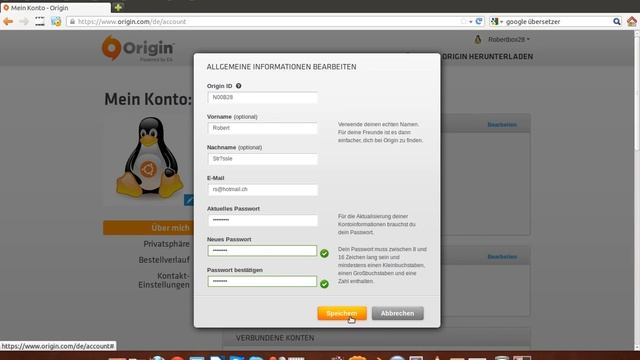Click the Tux penguin avatar picture
The height and width of the screenshot is (360, 640).
pos(150,157)
